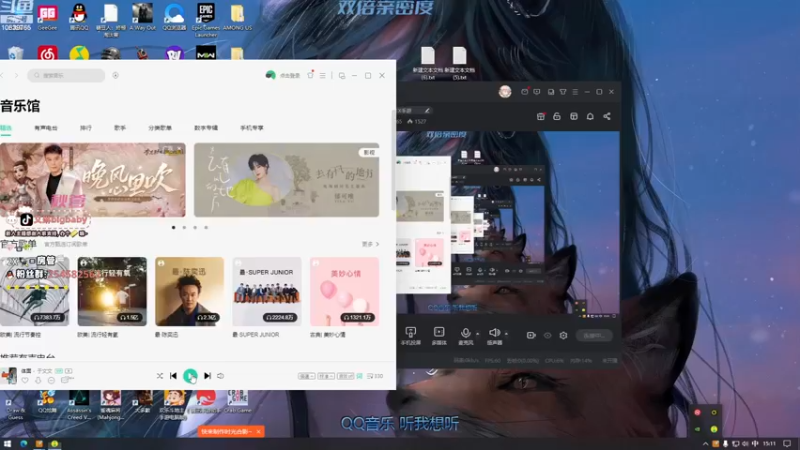This screenshot has height=450, width=800.
Task: Toggle the speaker (扬声器) in streaming tool
Action: click(494, 336)
